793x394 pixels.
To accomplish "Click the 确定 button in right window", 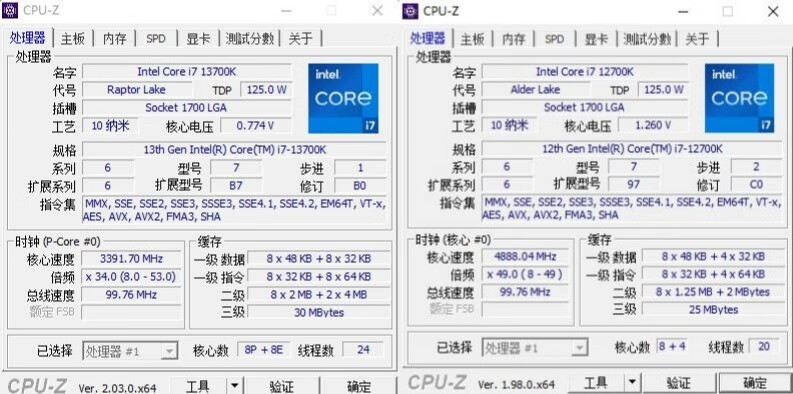I will pyautogui.click(x=755, y=383).
